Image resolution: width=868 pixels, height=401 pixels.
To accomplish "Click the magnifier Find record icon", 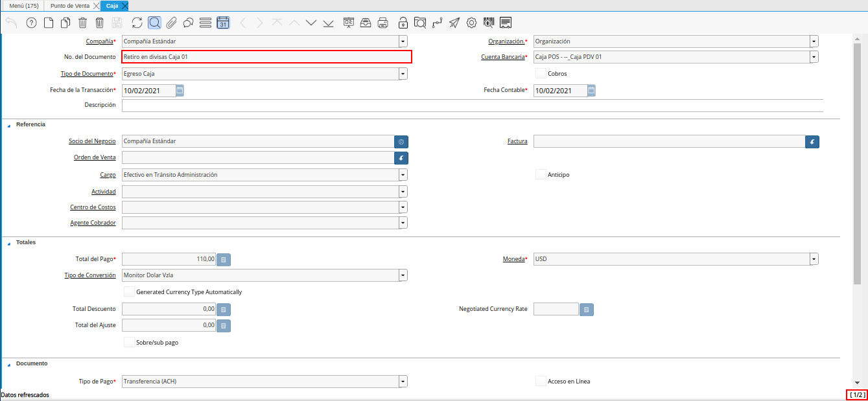I will [154, 23].
